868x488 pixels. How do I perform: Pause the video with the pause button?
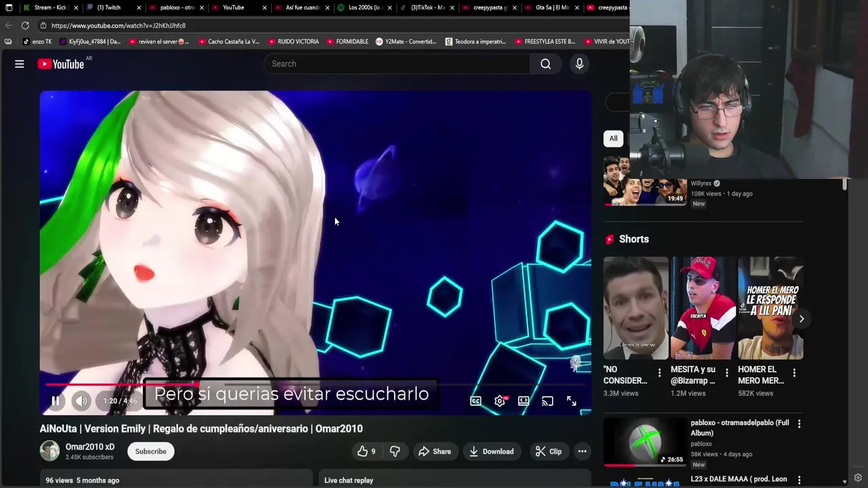point(56,401)
